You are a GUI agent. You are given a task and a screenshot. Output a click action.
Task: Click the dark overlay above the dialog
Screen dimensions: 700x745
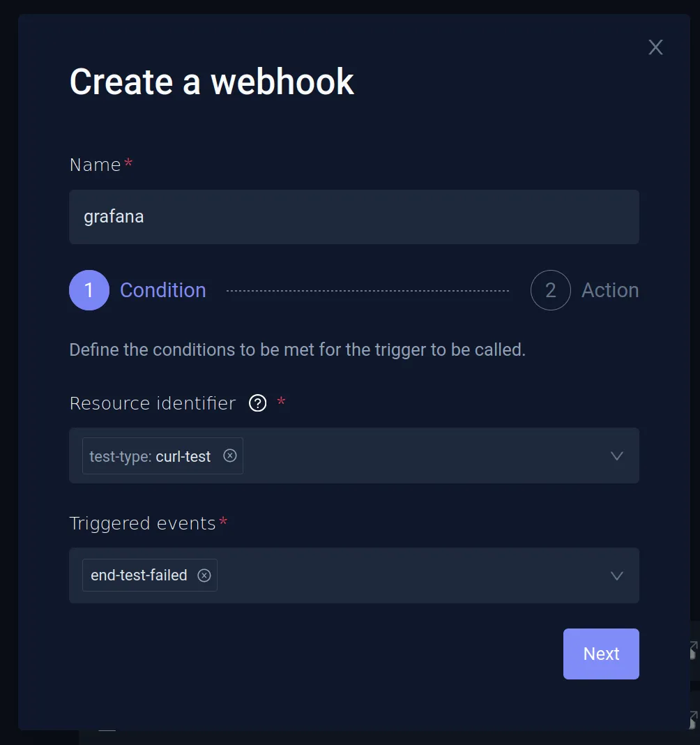click(x=349, y=9)
